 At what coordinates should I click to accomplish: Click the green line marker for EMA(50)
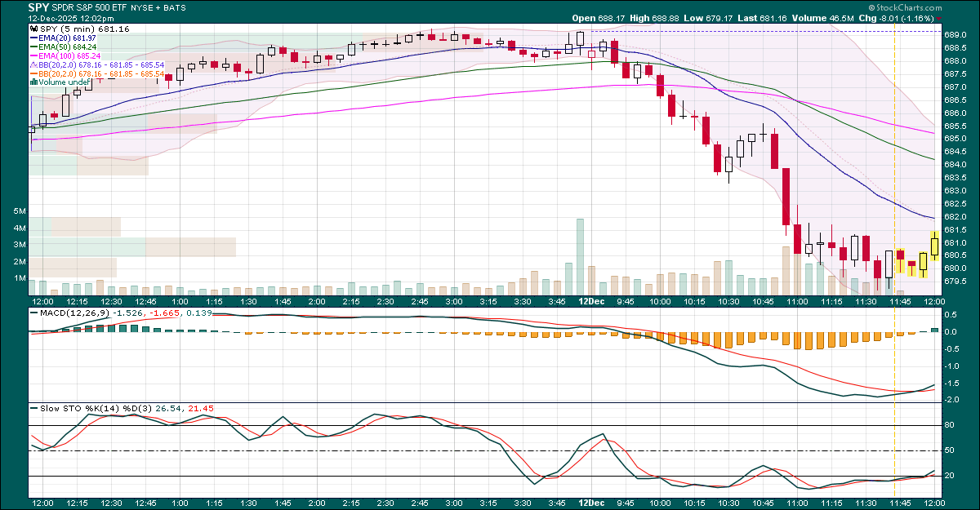click(33, 47)
